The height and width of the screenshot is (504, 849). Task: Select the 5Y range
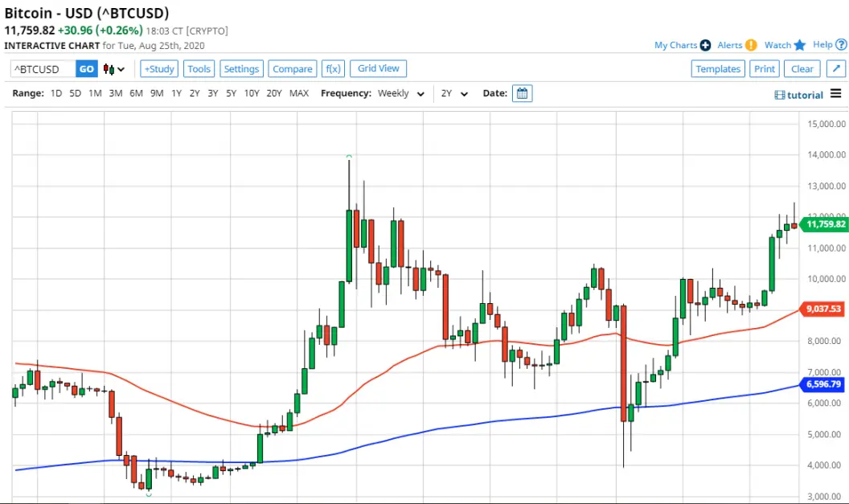point(232,93)
